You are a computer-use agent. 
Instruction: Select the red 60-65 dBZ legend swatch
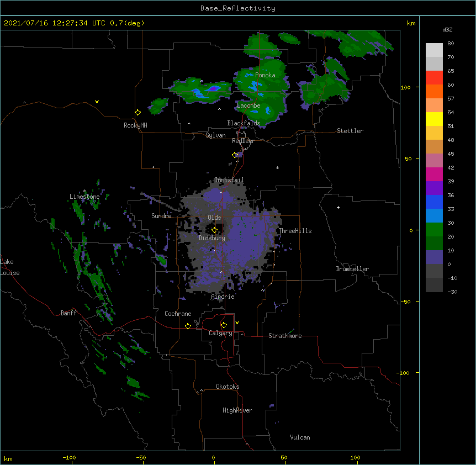[x=434, y=77]
